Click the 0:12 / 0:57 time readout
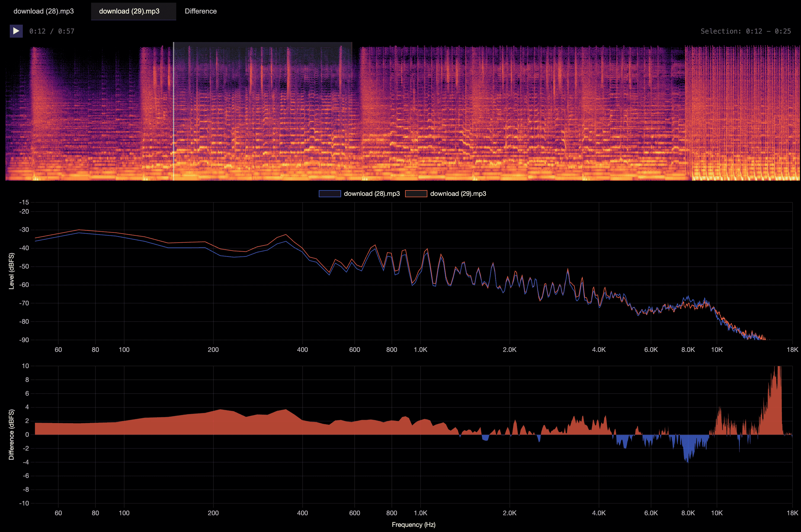The width and height of the screenshot is (801, 532). (52, 31)
